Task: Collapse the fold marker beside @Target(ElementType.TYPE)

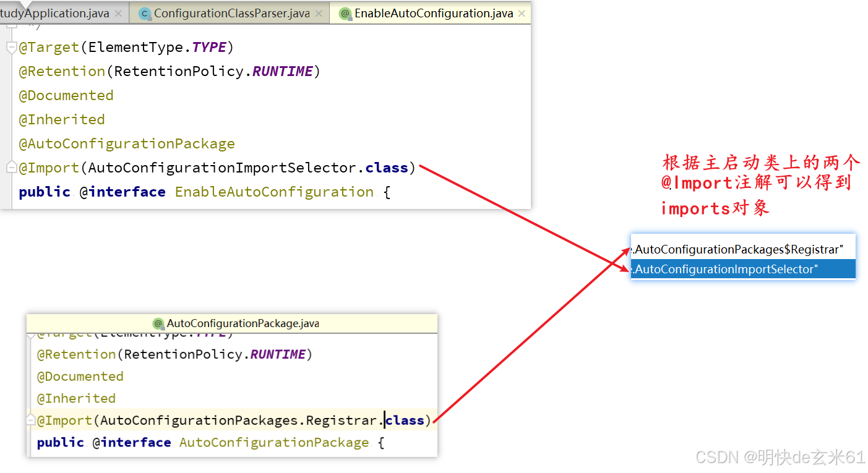Action: click(11, 48)
